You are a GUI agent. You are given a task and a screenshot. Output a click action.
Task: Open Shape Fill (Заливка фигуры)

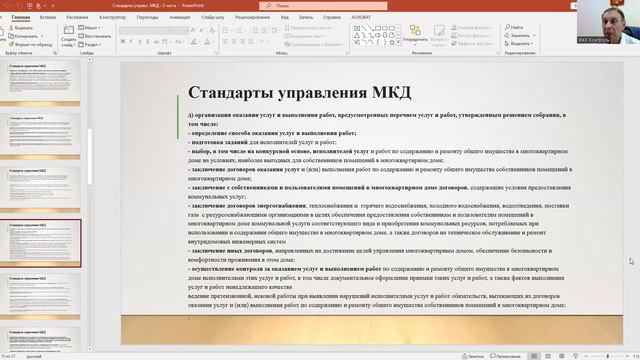pos(472,27)
